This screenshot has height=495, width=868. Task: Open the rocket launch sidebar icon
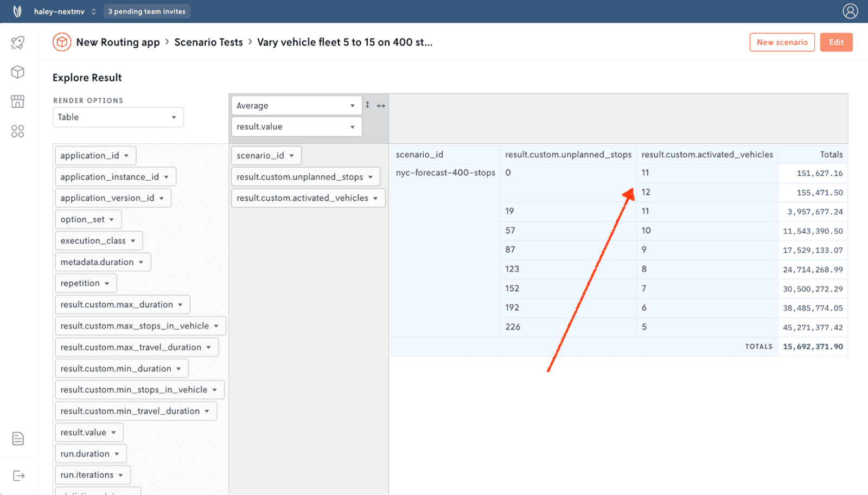[x=18, y=43]
